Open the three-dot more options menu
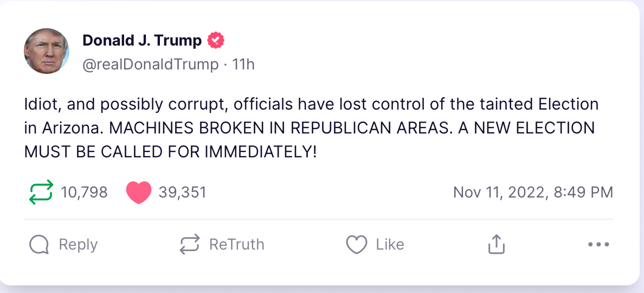The width and height of the screenshot is (644, 293). 598,244
